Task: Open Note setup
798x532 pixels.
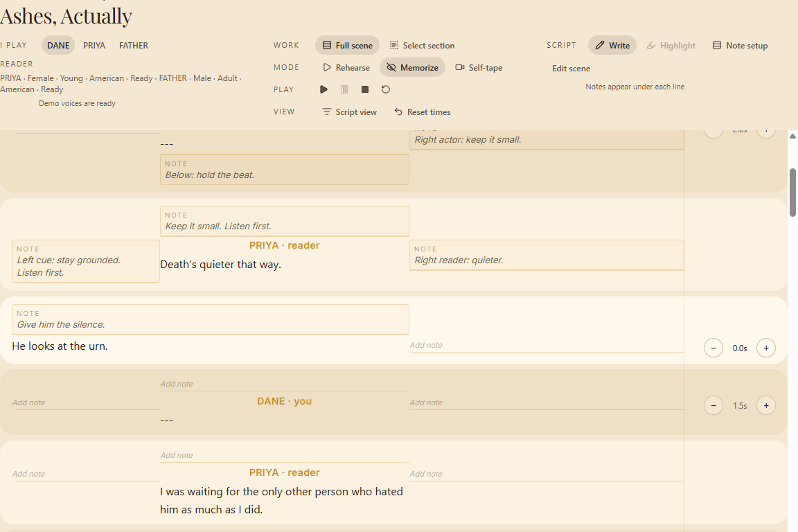Action: pos(740,45)
